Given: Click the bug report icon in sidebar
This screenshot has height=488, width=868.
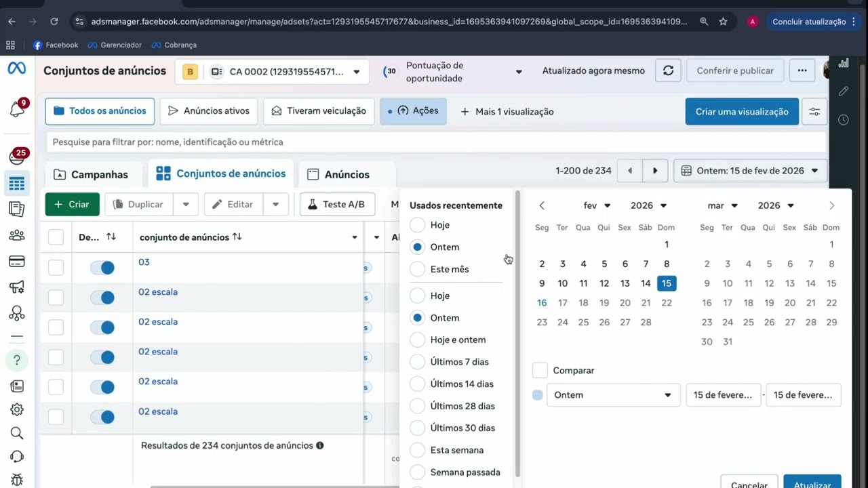Looking at the screenshot, I should (x=17, y=480).
